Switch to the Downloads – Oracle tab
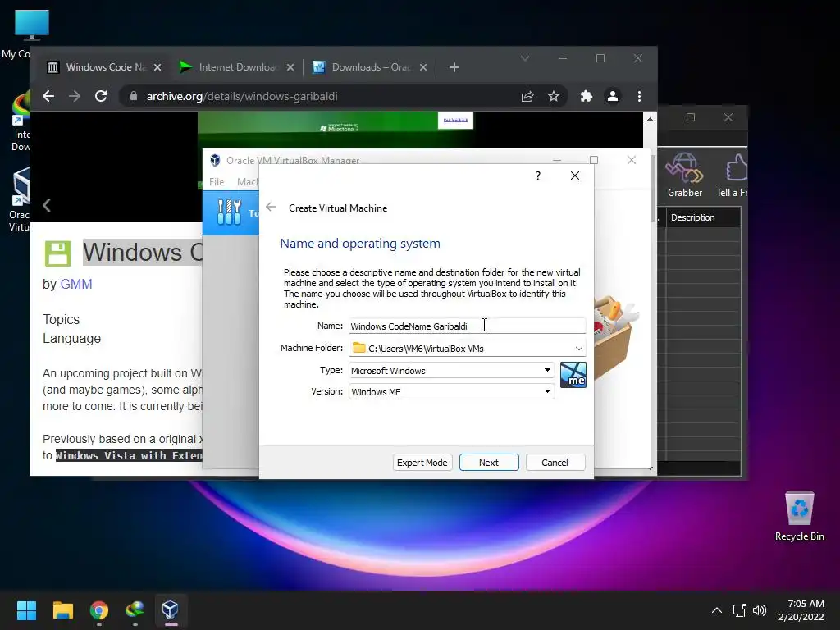The width and height of the screenshot is (840, 630). pyautogui.click(x=370, y=67)
